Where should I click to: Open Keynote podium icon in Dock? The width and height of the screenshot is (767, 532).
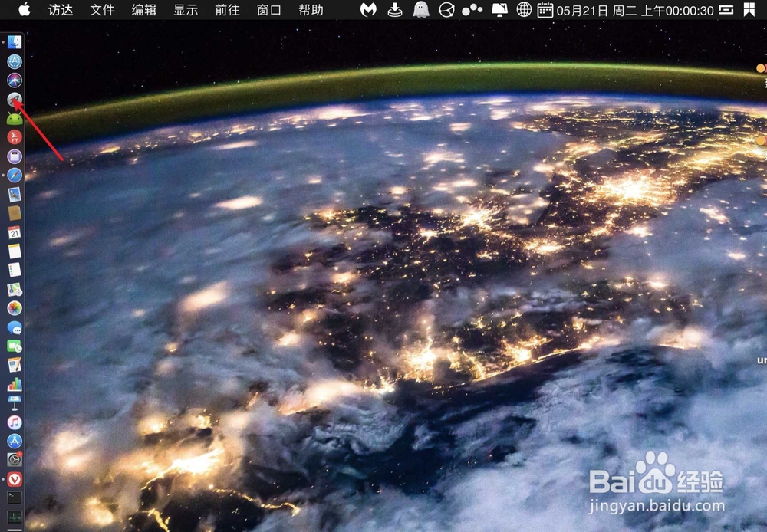(x=15, y=403)
